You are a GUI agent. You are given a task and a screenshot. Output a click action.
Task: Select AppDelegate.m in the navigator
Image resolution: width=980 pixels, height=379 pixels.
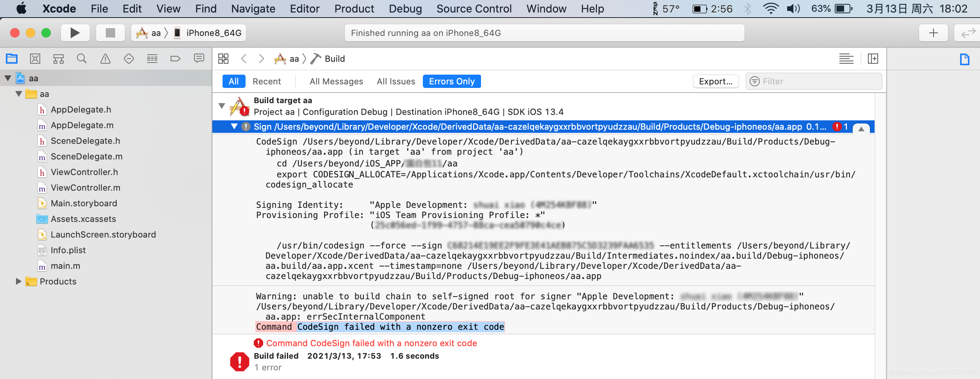tap(82, 125)
